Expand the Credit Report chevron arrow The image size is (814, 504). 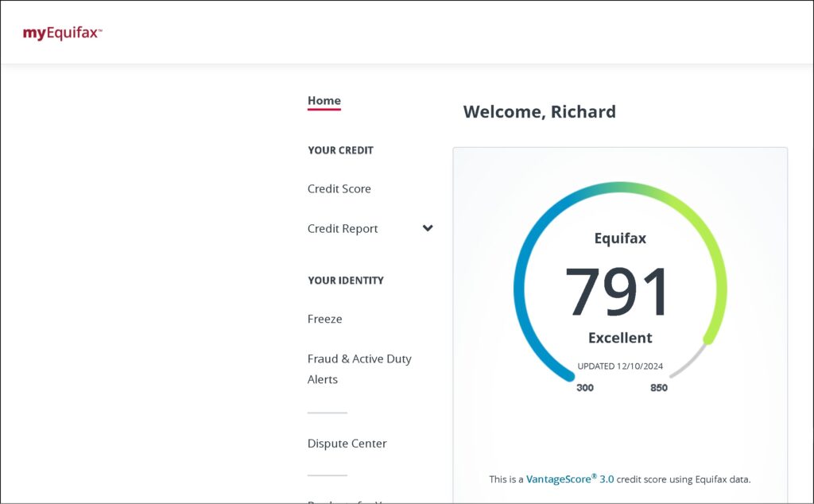click(428, 229)
